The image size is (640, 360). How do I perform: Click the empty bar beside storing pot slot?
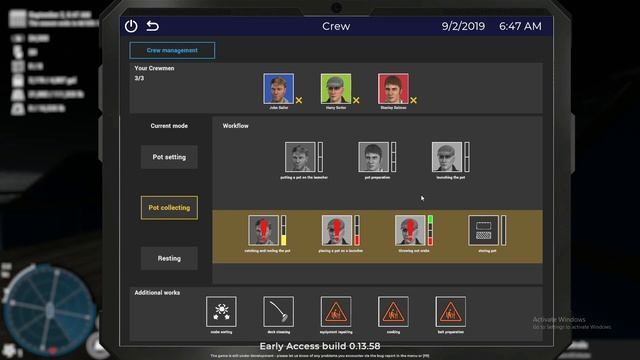[x=504, y=230]
